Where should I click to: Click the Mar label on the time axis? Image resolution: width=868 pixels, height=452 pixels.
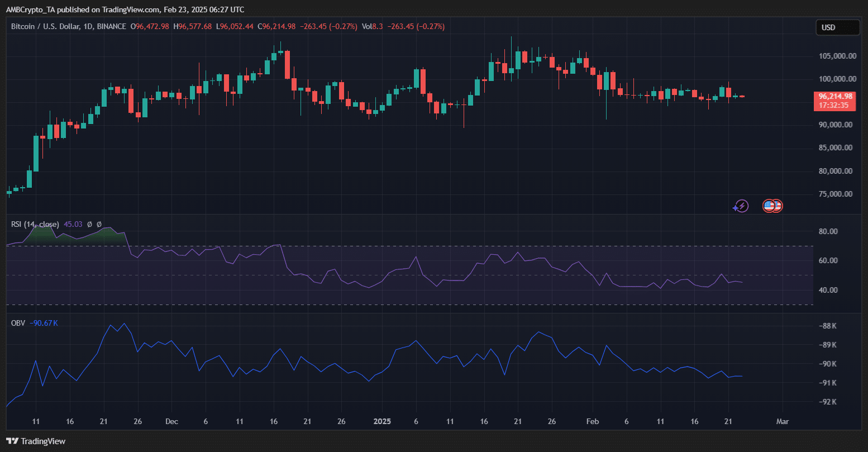coord(783,421)
